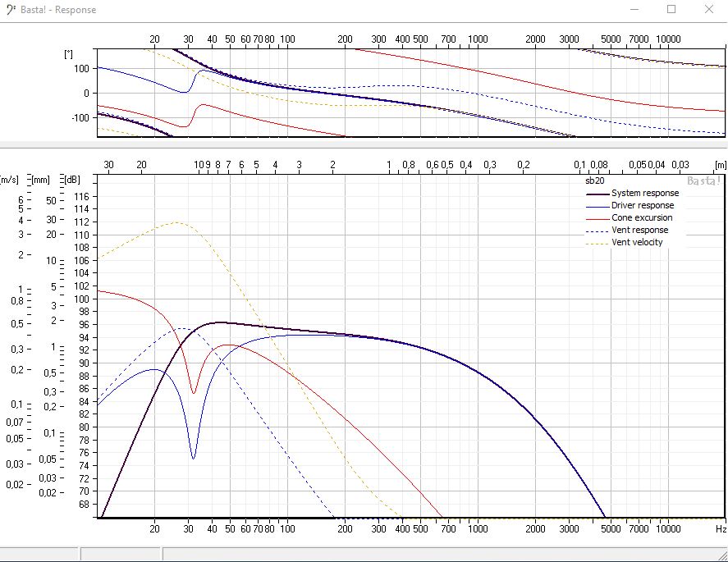Click the "0,08" value on the wavelength axis
The image size is (728, 562).
coord(599,165)
